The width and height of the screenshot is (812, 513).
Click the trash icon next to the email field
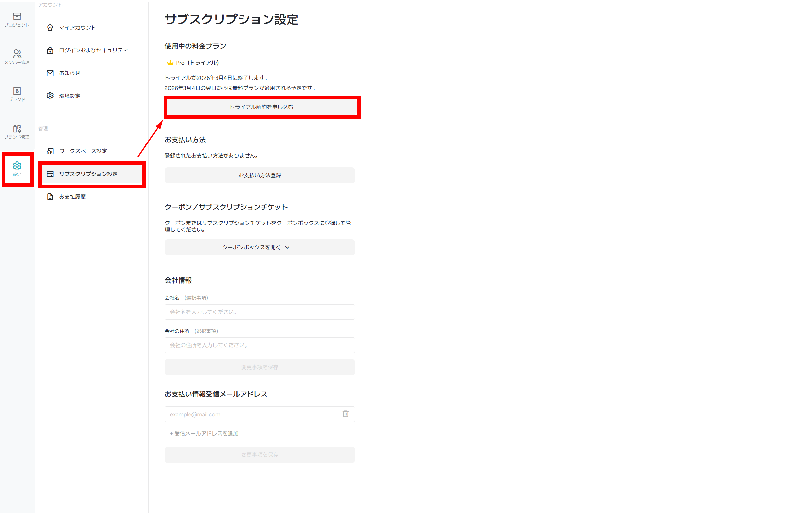coord(345,414)
